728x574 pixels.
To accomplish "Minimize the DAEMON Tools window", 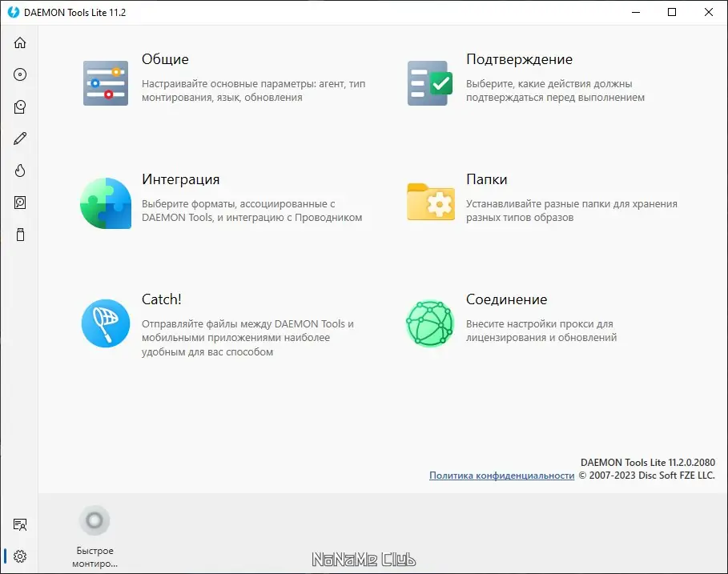I will click(635, 12).
